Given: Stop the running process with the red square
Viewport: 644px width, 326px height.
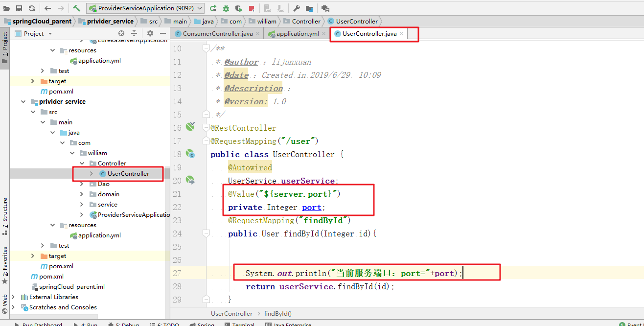Looking at the screenshot, I should [251, 8].
